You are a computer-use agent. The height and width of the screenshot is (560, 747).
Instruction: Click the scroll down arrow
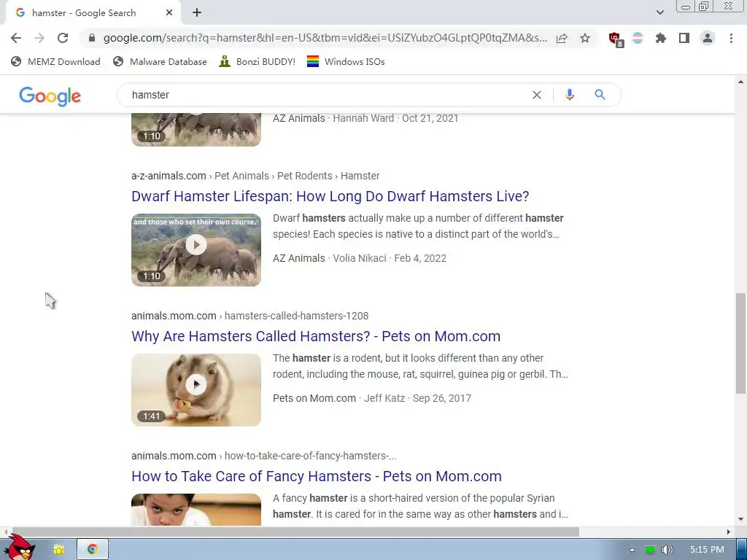coord(740,519)
